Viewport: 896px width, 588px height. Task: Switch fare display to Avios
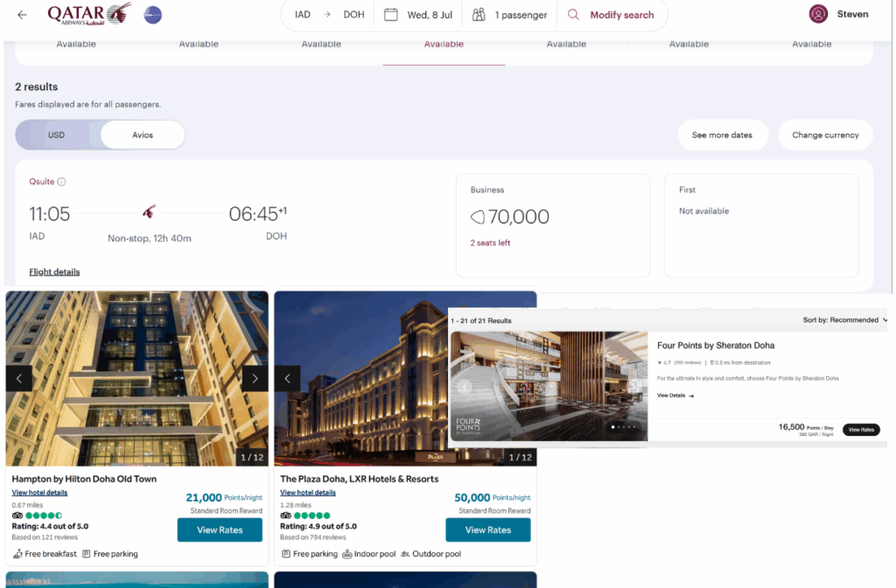[x=143, y=135]
